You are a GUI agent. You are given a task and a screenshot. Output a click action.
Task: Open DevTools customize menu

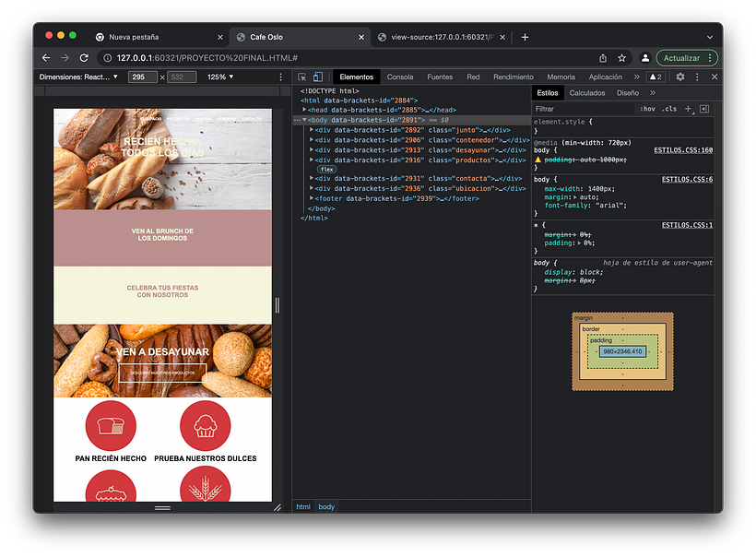coord(697,77)
